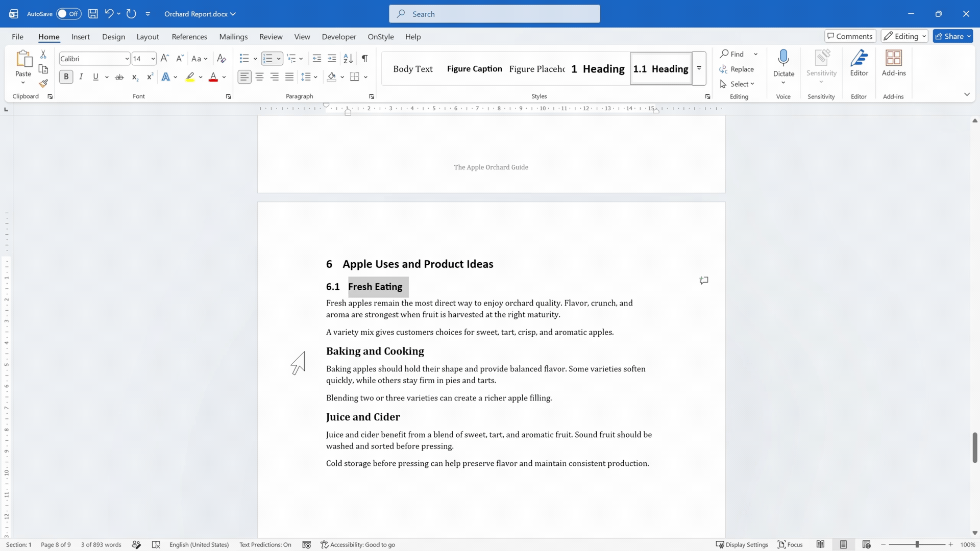Expand the bullet list options arrow
This screenshot has height=551, width=980.
click(x=255, y=59)
